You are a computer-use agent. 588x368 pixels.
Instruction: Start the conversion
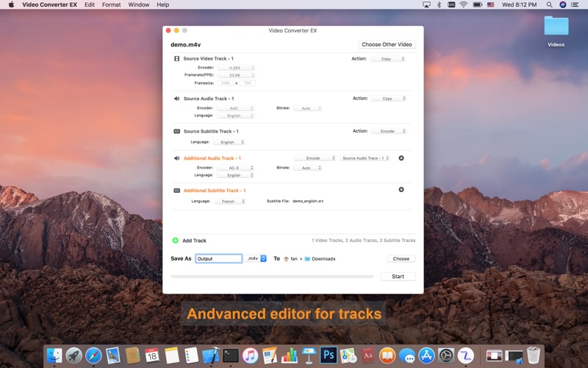tap(398, 277)
